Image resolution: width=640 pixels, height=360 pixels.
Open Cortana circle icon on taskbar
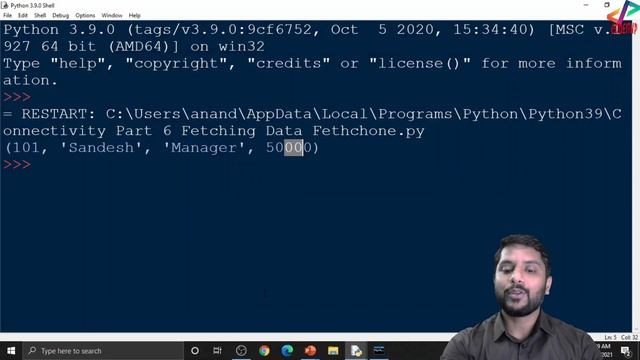(195, 351)
